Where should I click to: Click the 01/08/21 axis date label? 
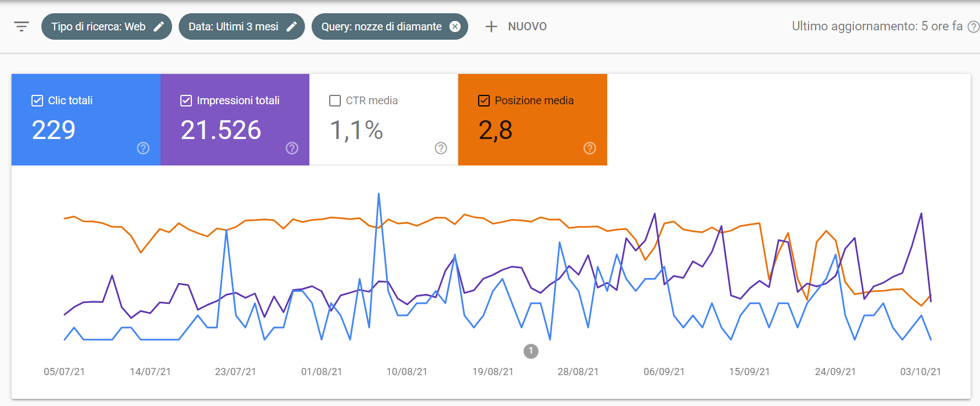coord(322,372)
